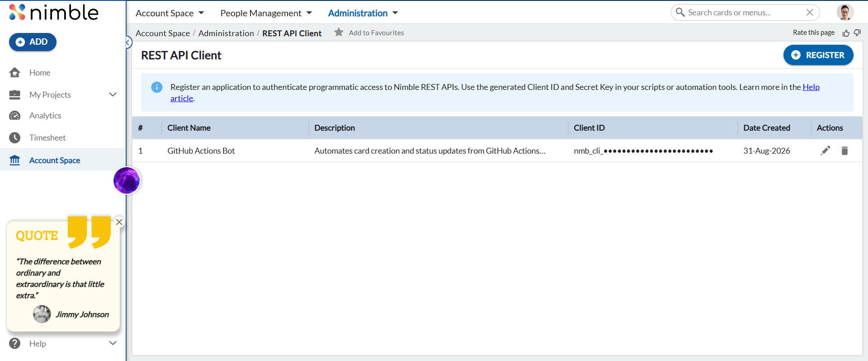Click row number 1 cell
This screenshot has height=361, width=868.
coord(141,151)
